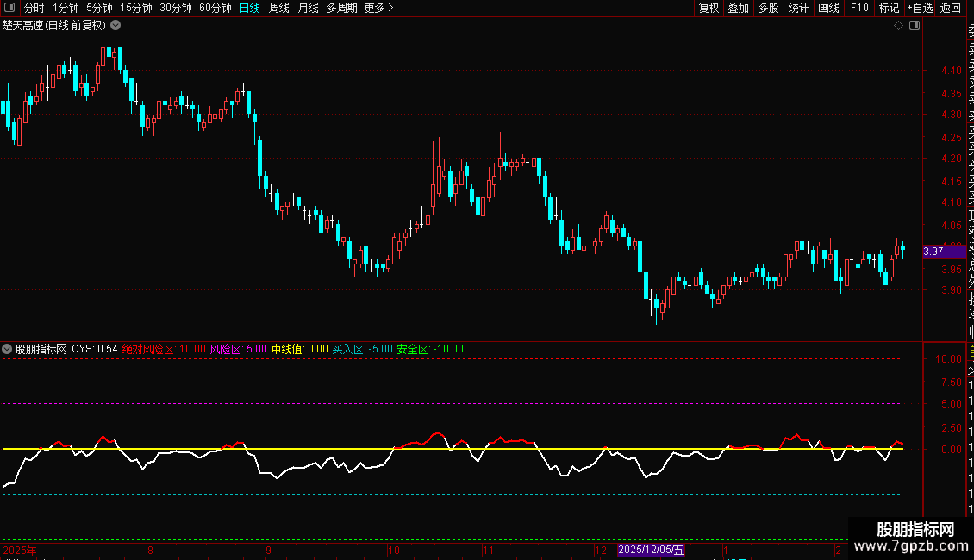The height and width of the screenshot is (560, 974).
Task: Click the 绝对风险区: 10.00 label
Action: [164, 349]
